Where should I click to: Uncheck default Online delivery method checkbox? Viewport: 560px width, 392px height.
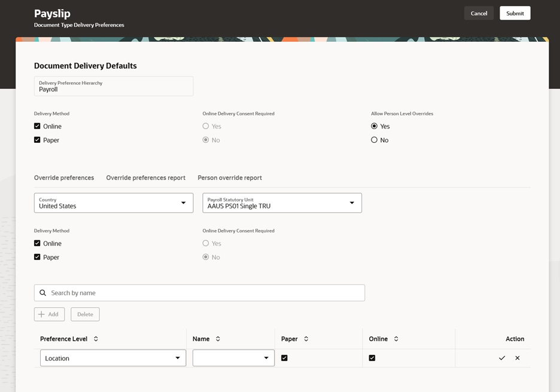coord(37,126)
